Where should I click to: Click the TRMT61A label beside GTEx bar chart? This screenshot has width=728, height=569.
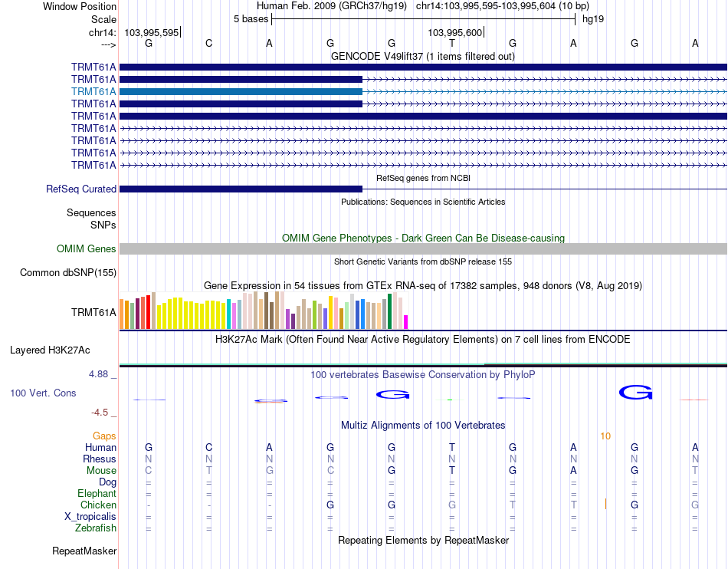93,313
